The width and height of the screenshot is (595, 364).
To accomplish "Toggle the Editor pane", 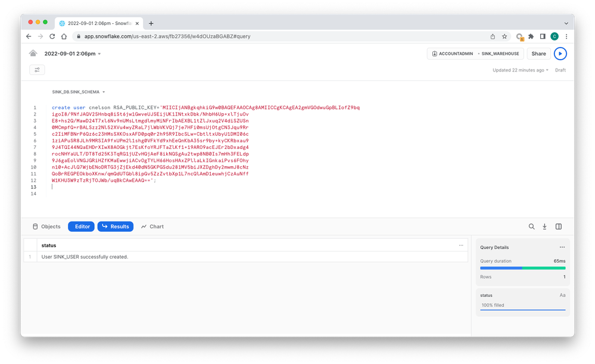I will click(81, 226).
